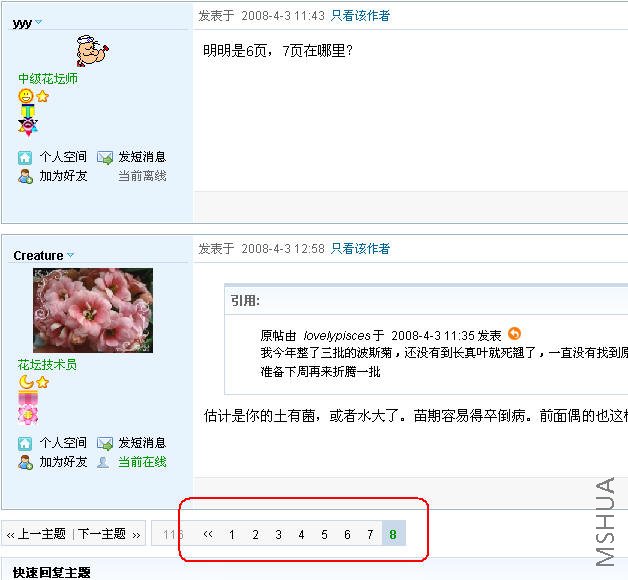Open the 下一主题 next topic link
628x580 pixels.
coord(102,534)
